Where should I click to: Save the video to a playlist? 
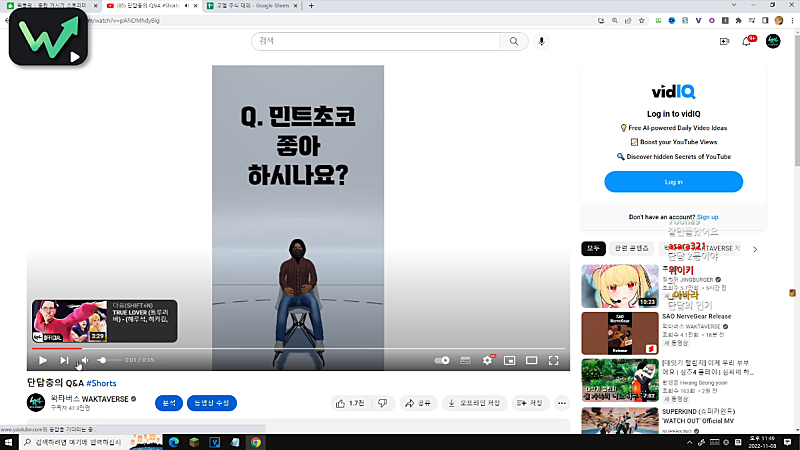[x=530, y=403]
